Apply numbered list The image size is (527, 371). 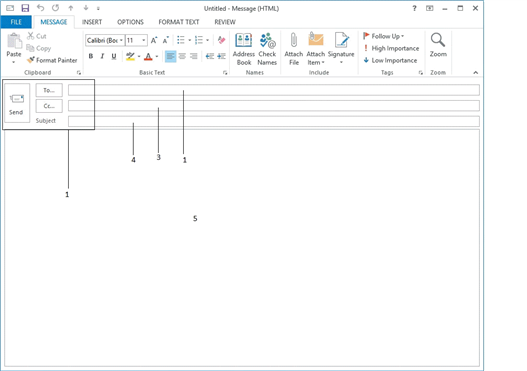pos(199,40)
